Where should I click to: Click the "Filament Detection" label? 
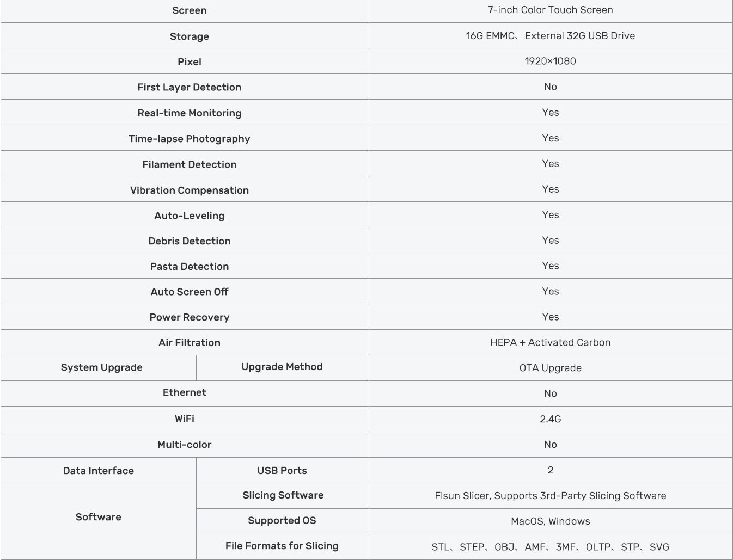click(189, 164)
